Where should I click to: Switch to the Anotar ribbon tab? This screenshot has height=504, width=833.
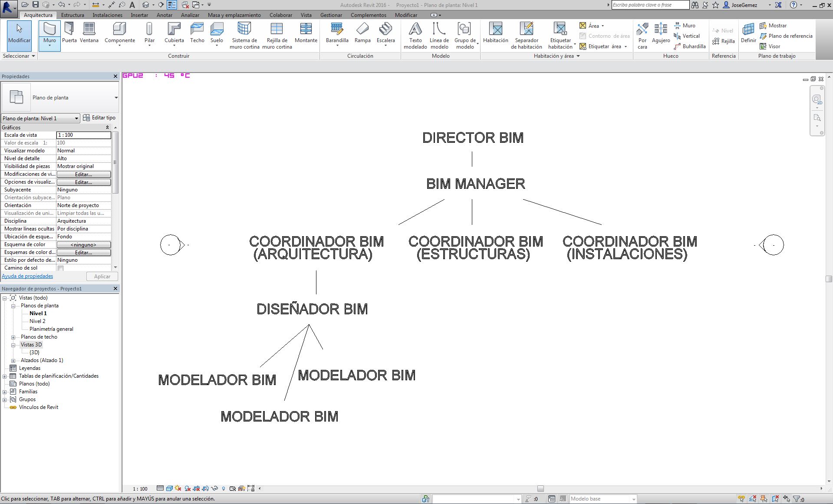click(165, 15)
